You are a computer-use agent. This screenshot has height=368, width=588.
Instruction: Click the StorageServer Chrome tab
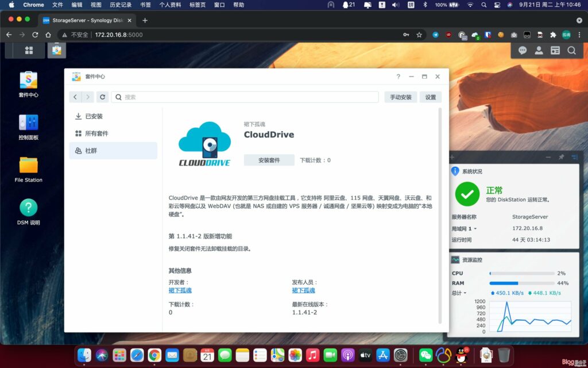87,20
